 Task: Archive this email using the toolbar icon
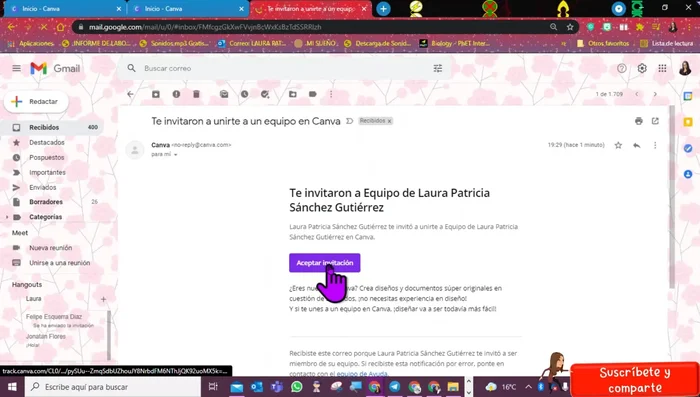(156, 94)
